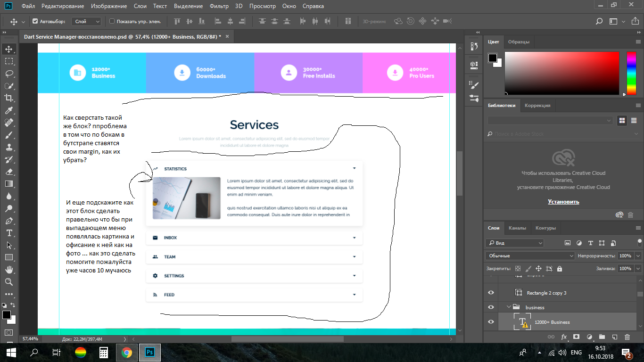
Task: Select the Clone Stamp tool
Action: [x=8, y=147]
